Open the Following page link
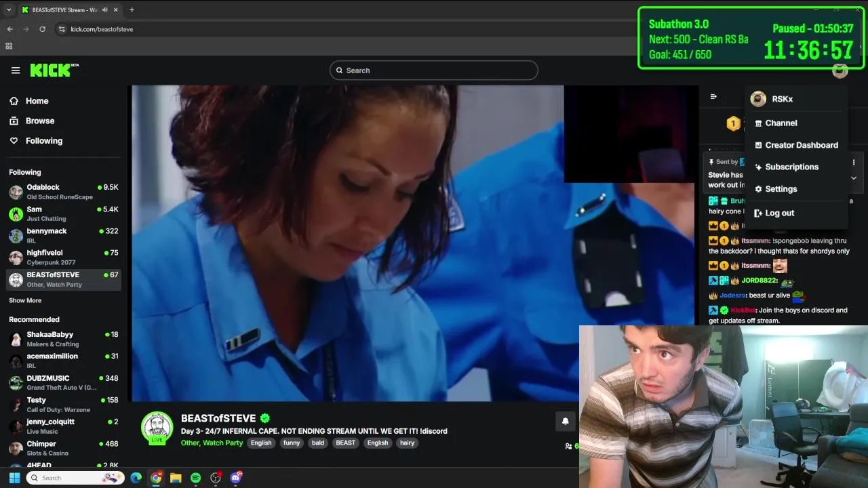The image size is (868, 488). coord(44,141)
